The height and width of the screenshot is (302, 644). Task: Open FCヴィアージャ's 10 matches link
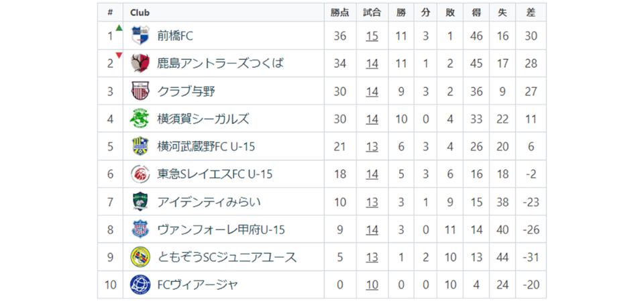click(372, 285)
